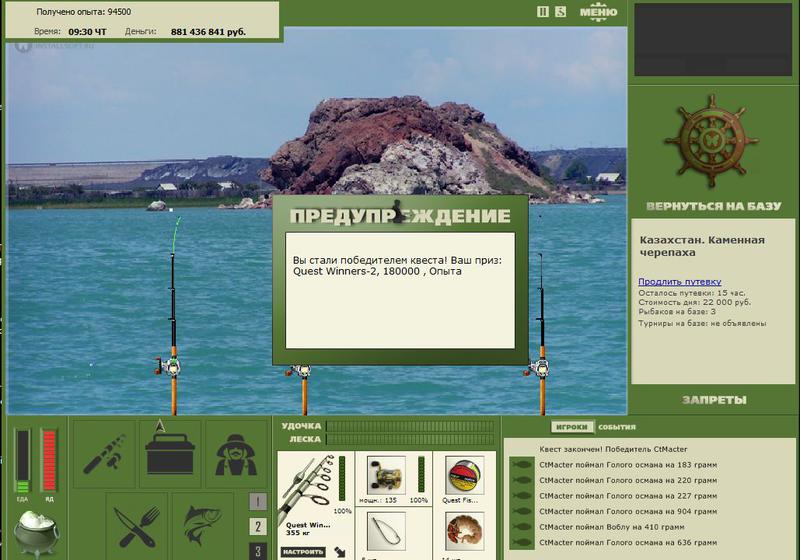Pause the game with the pause icon
The width and height of the screenshot is (800, 560).
(543, 12)
